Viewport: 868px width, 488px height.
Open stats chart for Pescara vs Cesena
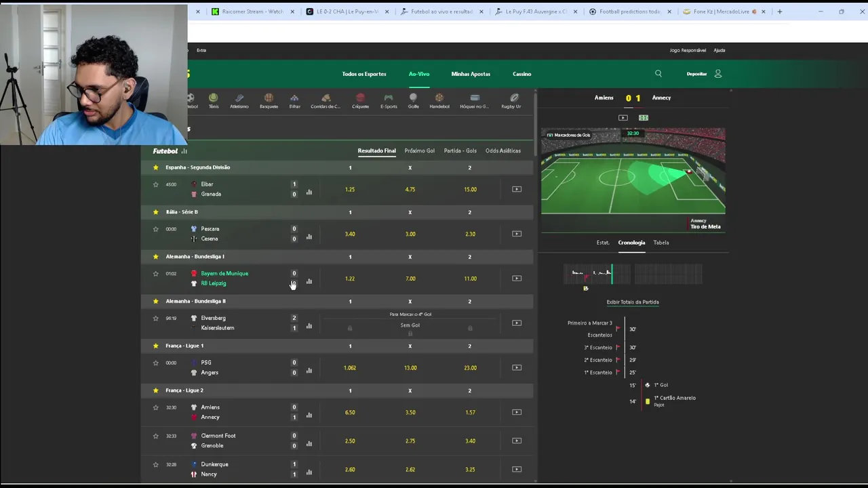pos(309,237)
